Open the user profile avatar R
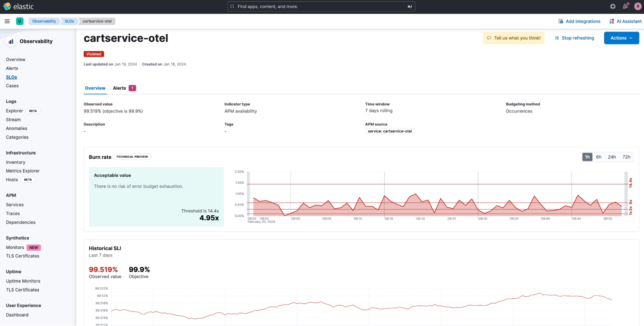This screenshot has height=326, width=644. 638,6
